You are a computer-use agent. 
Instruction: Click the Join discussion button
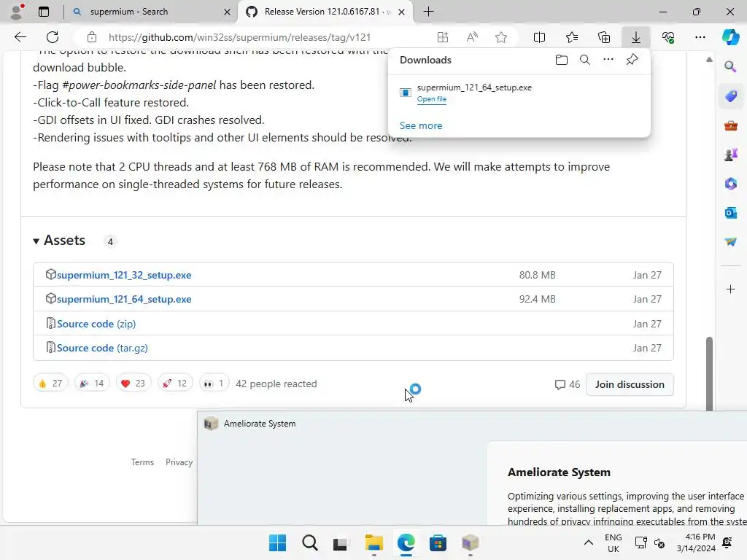pos(630,384)
